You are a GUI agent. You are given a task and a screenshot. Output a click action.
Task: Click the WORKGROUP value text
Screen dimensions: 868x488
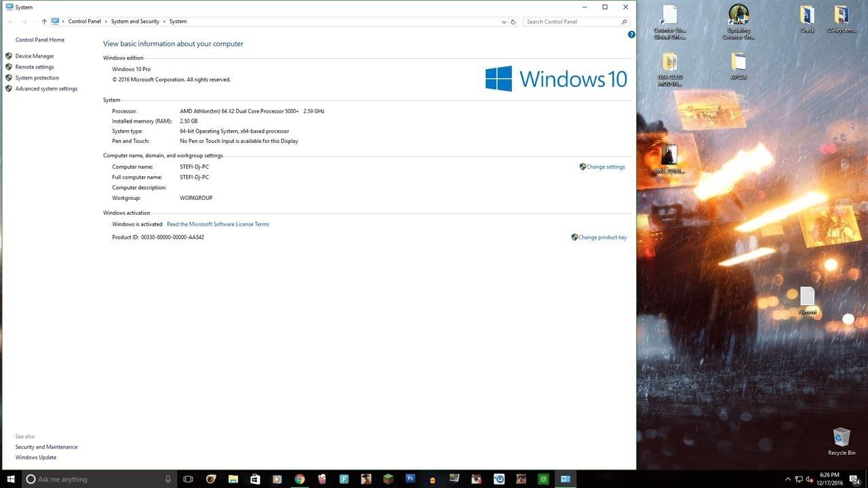pos(196,198)
